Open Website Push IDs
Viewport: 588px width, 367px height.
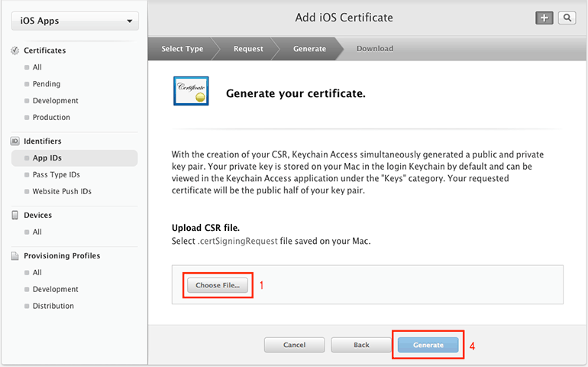click(x=62, y=192)
